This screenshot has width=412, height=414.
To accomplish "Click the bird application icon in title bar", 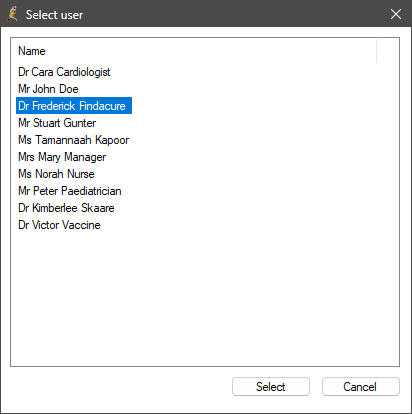I will coord(13,14).
